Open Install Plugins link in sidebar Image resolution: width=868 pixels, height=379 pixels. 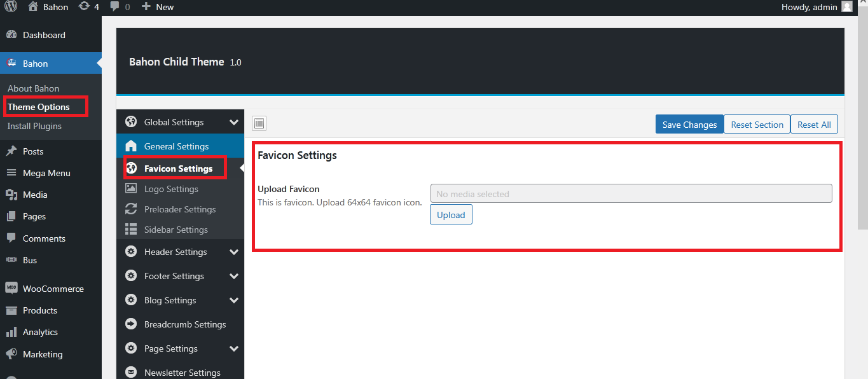tap(34, 126)
